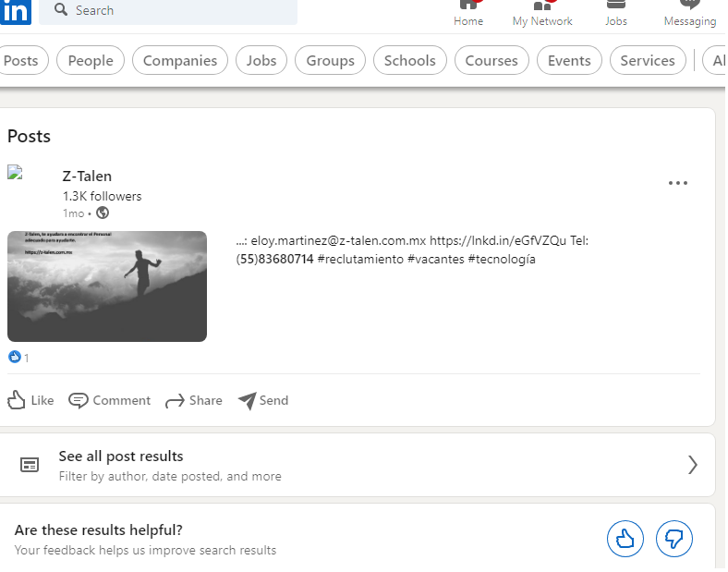Click the LinkedIn logo icon

[x=16, y=12]
